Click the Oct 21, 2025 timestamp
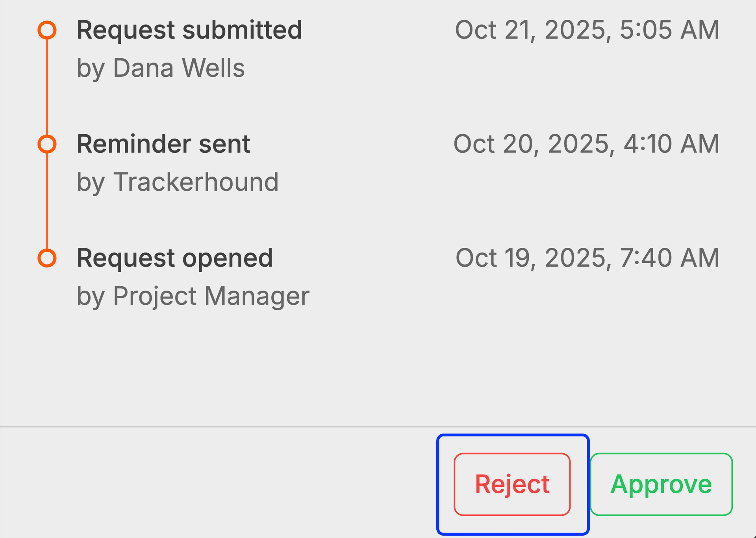Viewport: 756px width, 538px height. [587, 30]
